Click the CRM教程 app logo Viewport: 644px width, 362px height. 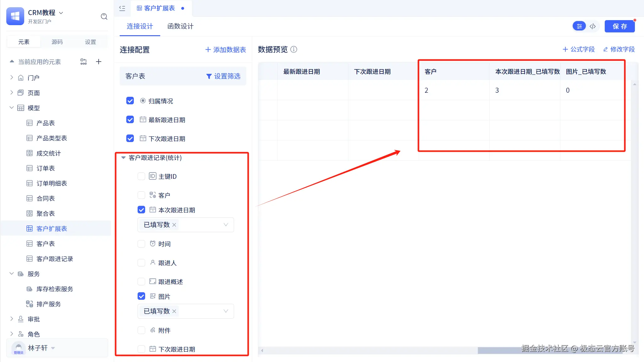(x=15, y=16)
